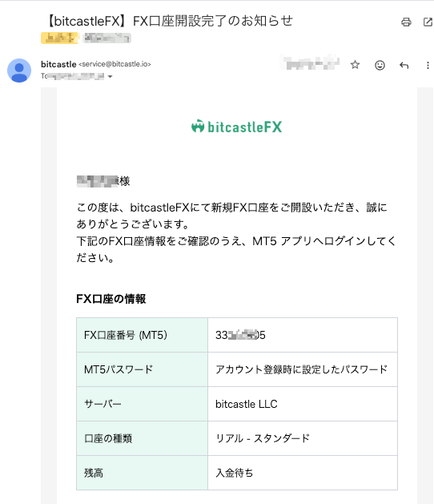434x504 pixels.
Task: Click the blurred email timestamp
Action: (x=311, y=63)
